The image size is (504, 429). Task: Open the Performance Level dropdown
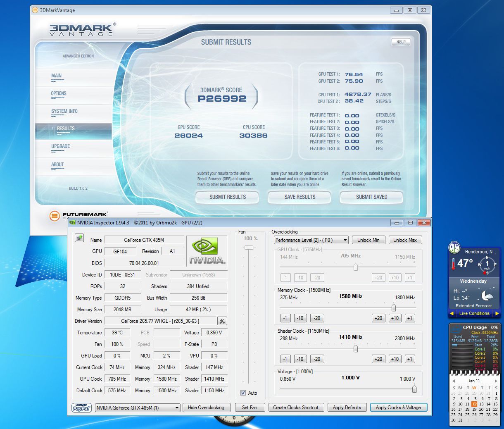click(311, 240)
